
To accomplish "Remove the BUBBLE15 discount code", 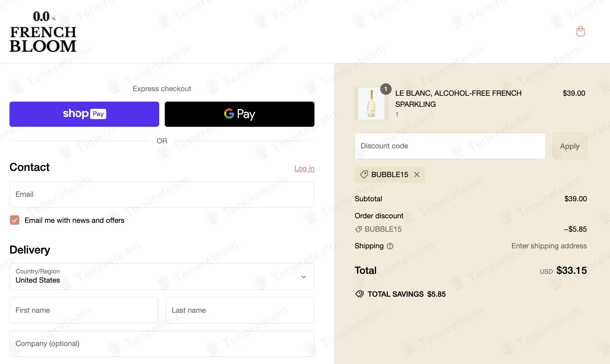I will pyautogui.click(x=417, y=174).
